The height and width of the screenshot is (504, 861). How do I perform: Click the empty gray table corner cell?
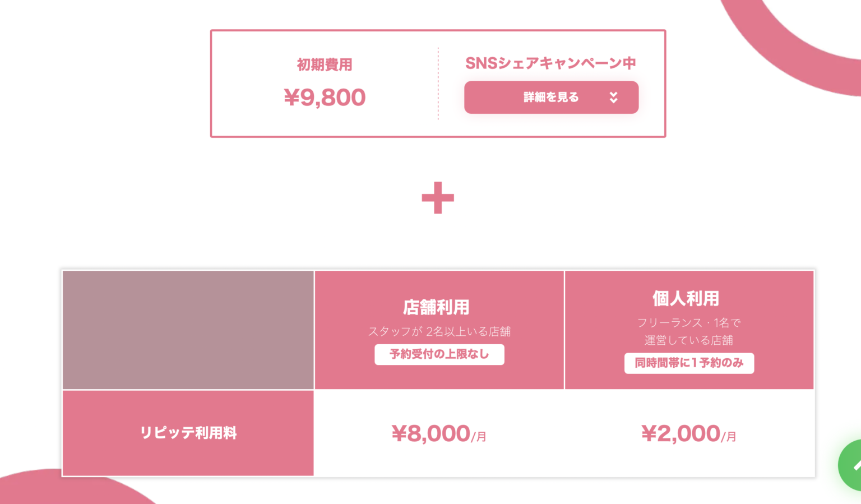[188, 330]
